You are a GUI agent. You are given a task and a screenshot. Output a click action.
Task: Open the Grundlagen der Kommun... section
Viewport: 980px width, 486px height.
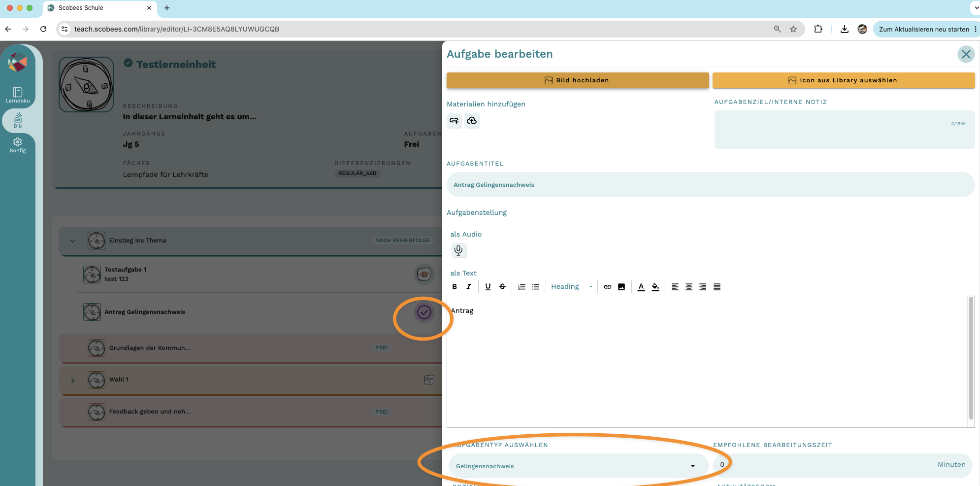click(251, 348)
